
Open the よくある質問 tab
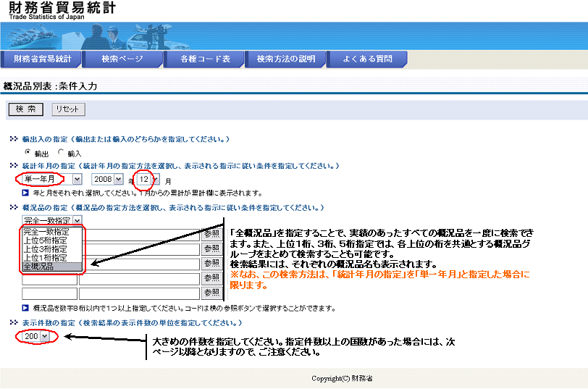point(367,59)
